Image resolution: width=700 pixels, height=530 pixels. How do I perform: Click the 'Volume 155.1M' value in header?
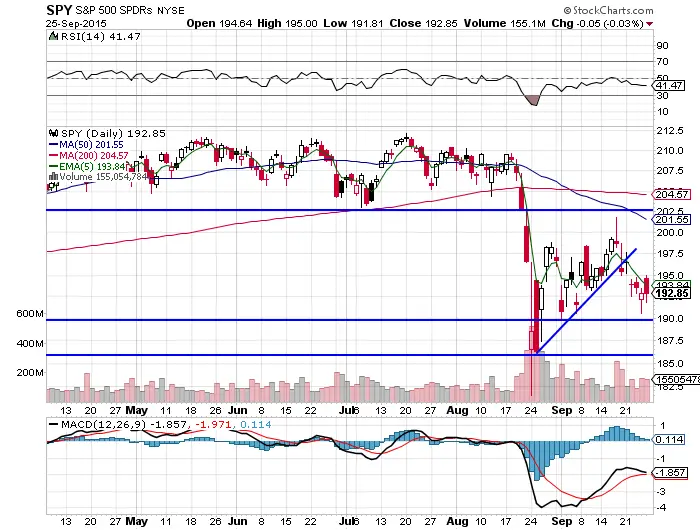[504, 23]
